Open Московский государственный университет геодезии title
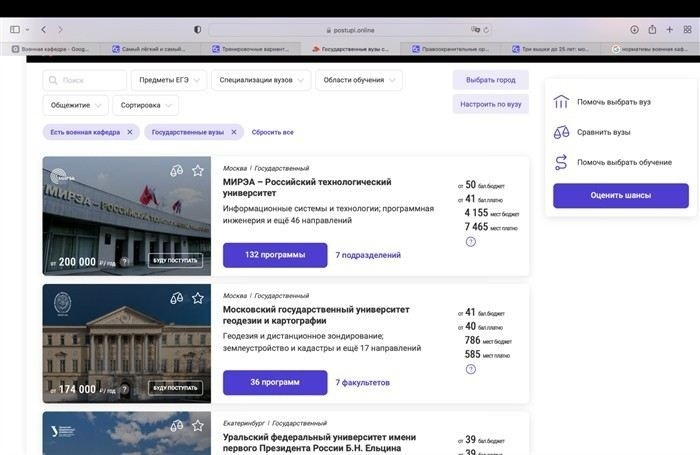 (316, 315)
